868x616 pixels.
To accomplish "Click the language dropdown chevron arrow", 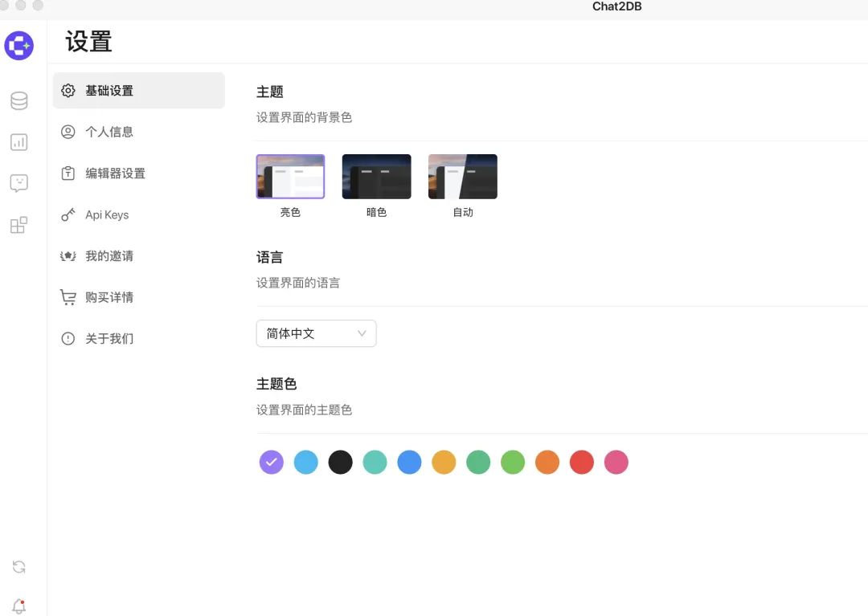I will click(x=362, y=333).
